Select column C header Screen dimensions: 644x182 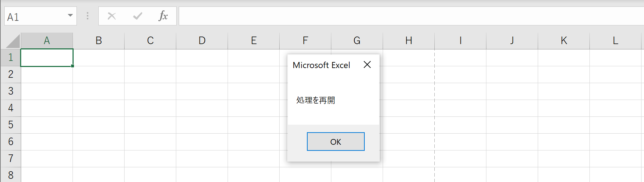point(150,41)
